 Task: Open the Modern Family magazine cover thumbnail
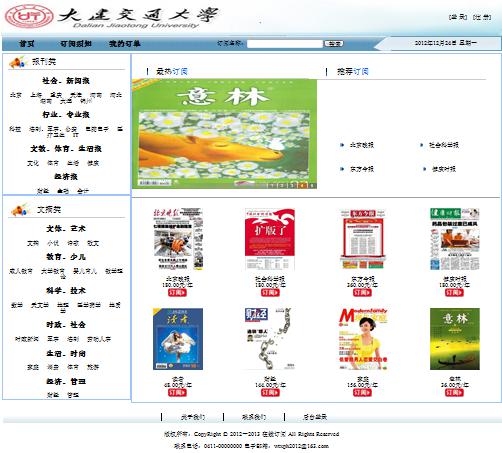(x=363, y=339)
